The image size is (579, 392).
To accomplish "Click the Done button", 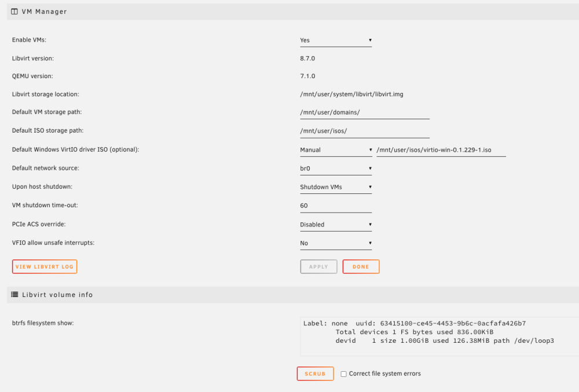I will click(x=361, y=266).
